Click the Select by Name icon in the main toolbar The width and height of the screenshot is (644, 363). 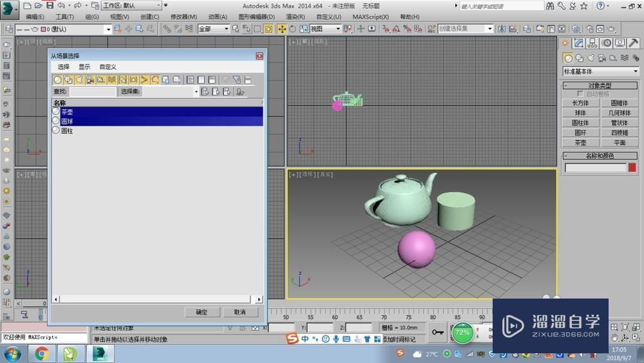pos(247,29)
